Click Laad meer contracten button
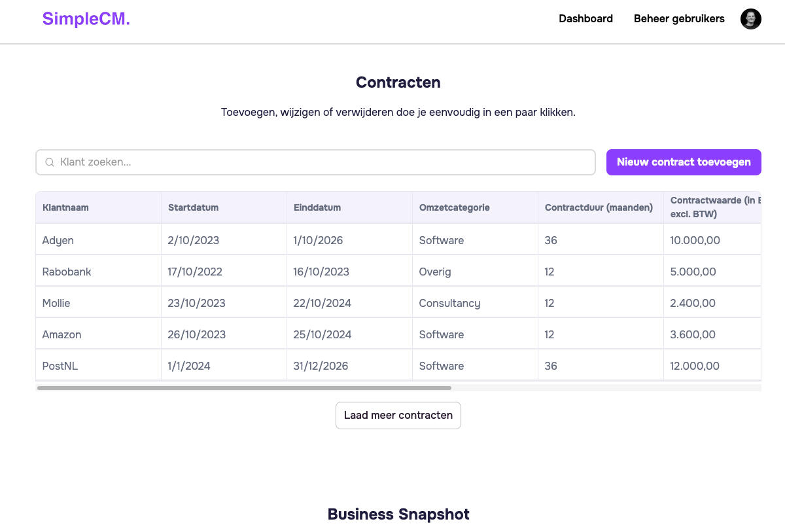The image size is (785, 532). (398, 416)
